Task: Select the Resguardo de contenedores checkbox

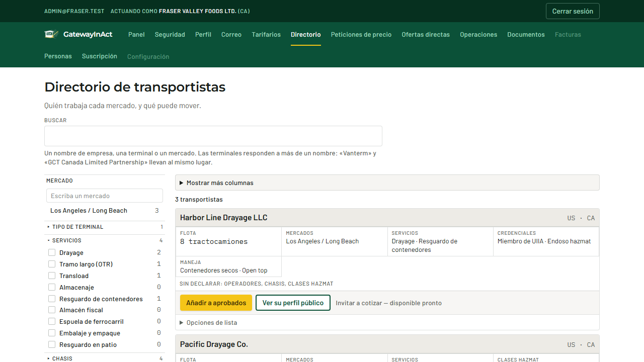Action: (x=52, y=299)
